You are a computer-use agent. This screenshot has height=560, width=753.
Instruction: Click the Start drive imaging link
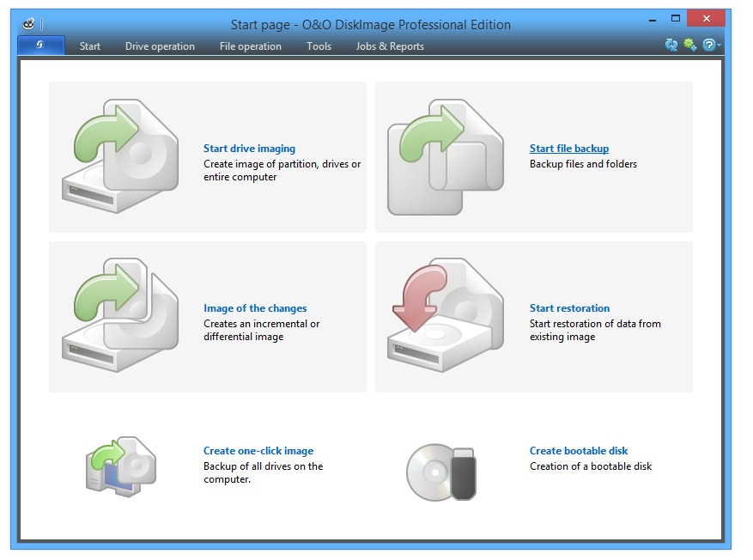pyautogui.click(x=249, y=149)
